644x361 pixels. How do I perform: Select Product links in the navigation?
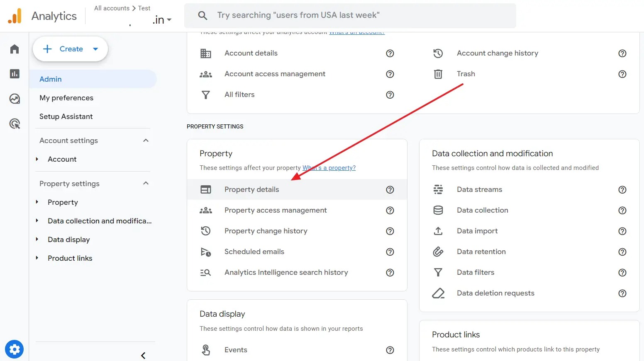click(70, 258)
